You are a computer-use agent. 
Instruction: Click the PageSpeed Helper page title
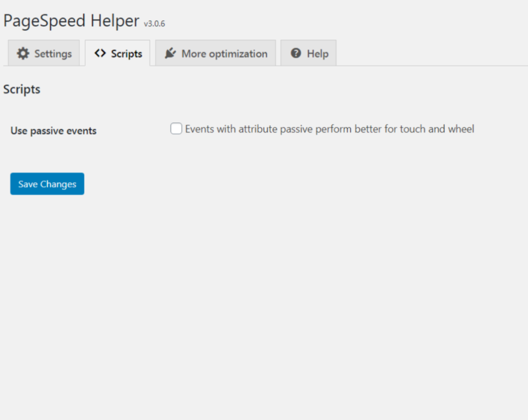pos(71,21)
